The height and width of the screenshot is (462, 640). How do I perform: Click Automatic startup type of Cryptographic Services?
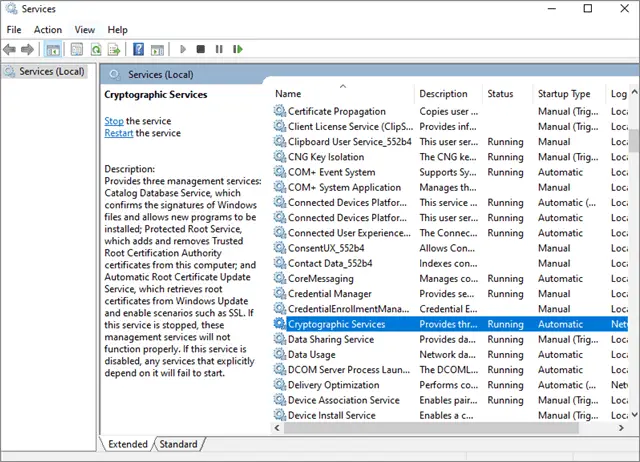[x=560, y=324]
